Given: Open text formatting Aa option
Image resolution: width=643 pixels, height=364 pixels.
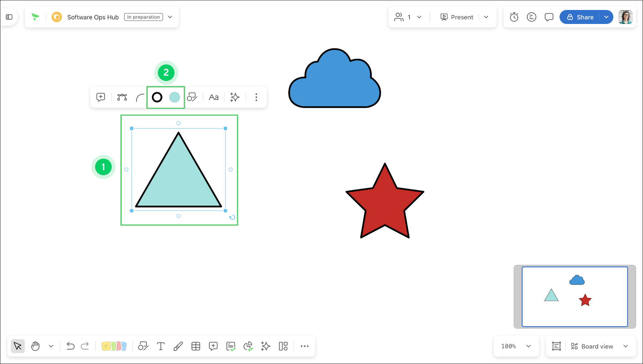Looking at the screenshot, I should point(213,97).
